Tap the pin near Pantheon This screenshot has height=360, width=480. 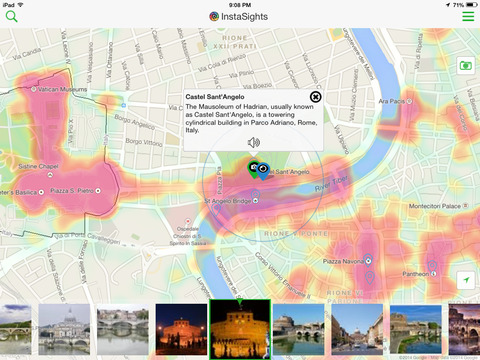click(432, 266)
